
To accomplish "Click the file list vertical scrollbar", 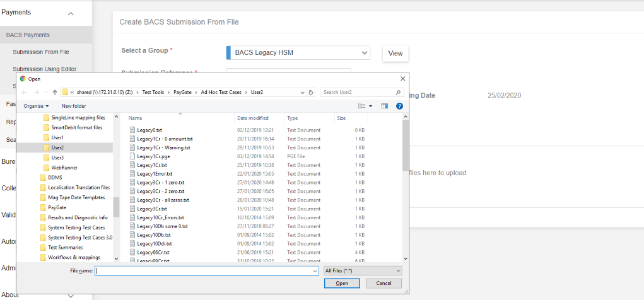I will point(406,146).
